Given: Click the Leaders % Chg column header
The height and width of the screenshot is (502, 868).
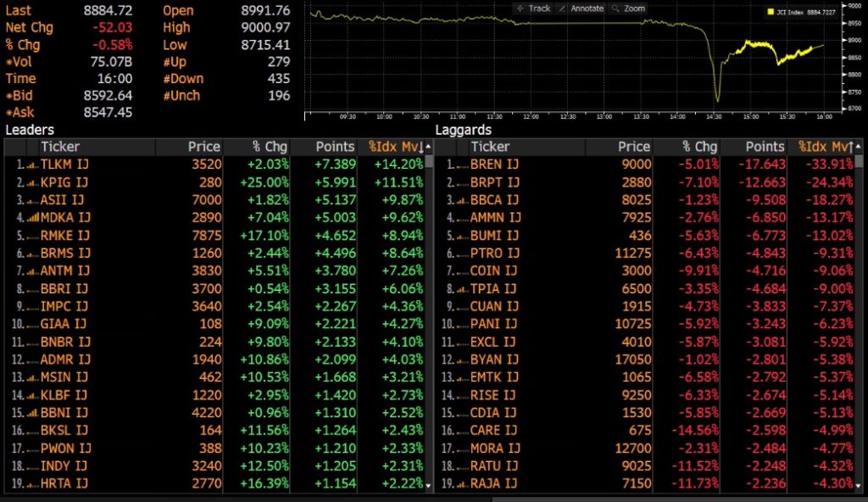Looking at the screenshot, I should pyautogui.click(x=270, y=147).
